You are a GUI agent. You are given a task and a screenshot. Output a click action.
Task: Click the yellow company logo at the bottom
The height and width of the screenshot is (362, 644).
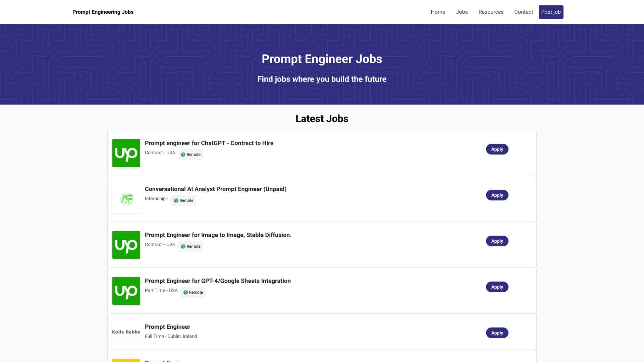(x=126, y=361)
